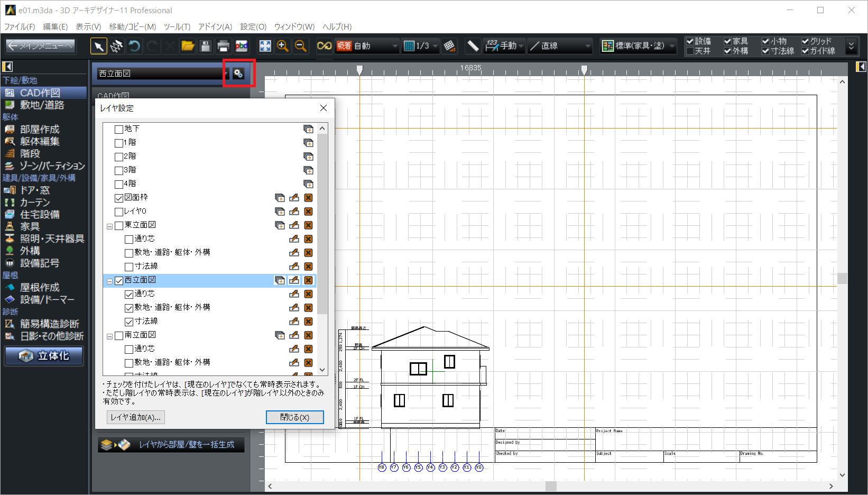Image resolution: width=868 pixels, height=495 pixels.
Task: Check the 1階 layer checkbox
Action: (x=119, y=143)
